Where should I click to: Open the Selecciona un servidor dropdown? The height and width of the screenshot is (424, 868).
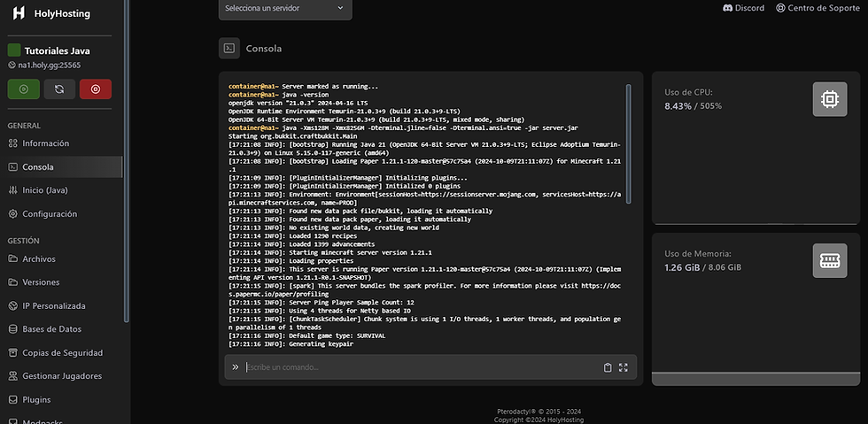coord(285,8)
